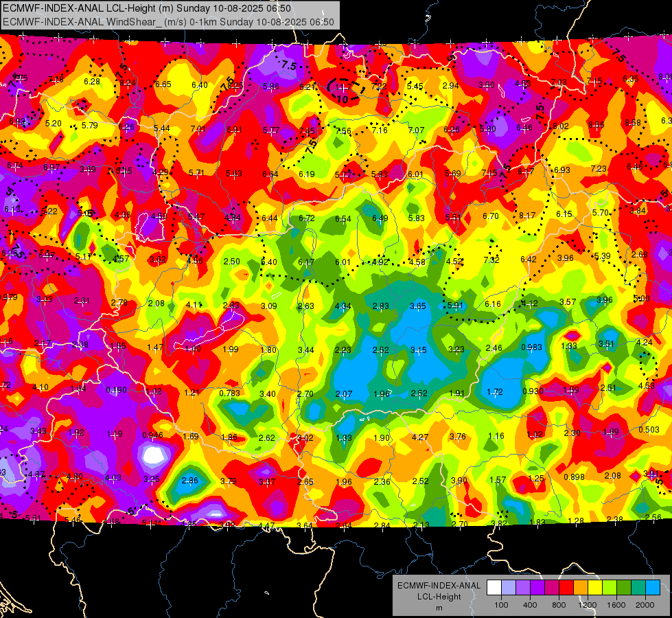Click the legend heading 'ECMWF-INDEX-ANAL'
The image size is (672, 618).
[x=439, y=586]
